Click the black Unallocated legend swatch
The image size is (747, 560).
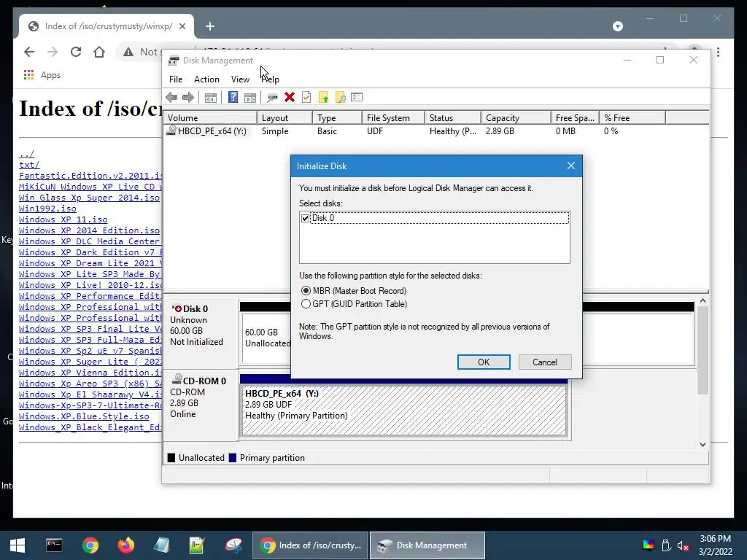click(x=171, y=458)
